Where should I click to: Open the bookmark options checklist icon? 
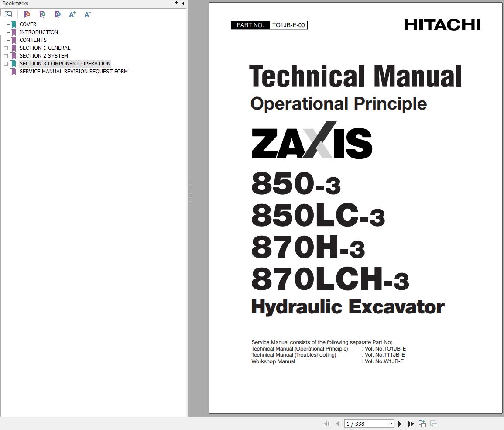8,14
